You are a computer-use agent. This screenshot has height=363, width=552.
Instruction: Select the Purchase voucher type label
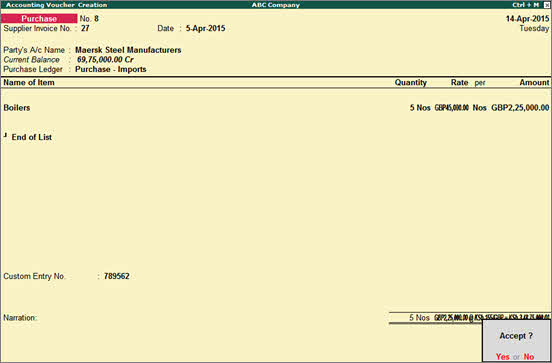pos(39,19)
